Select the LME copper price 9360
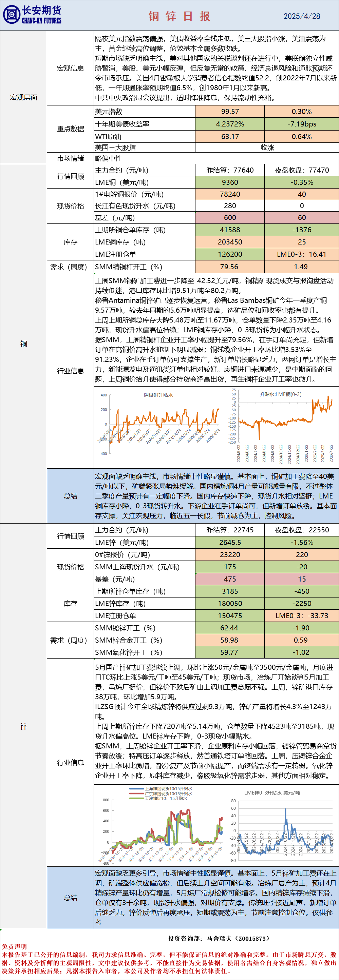Image resolution: width=339 pixels, height=980 pixels. [x=230, y=182]
